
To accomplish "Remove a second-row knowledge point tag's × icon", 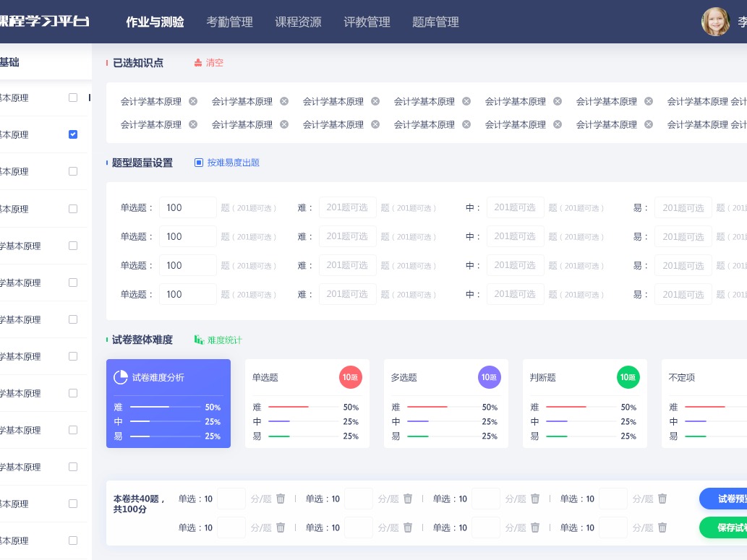I will pyautogui.click(x=193, y=124).
